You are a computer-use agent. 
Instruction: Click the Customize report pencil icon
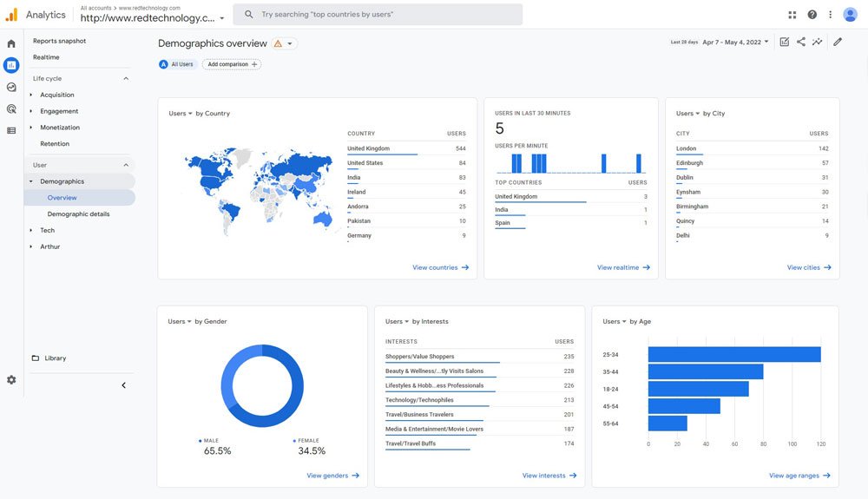point(838,42)
